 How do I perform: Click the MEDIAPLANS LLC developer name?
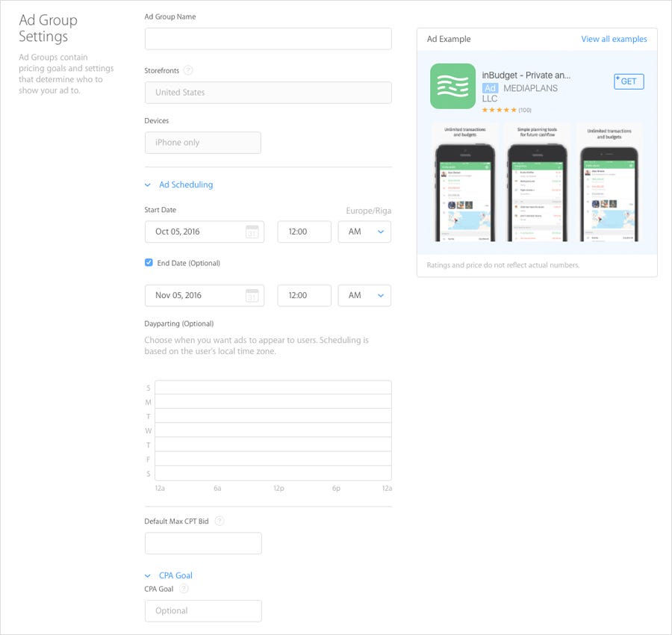click(520, 93)
